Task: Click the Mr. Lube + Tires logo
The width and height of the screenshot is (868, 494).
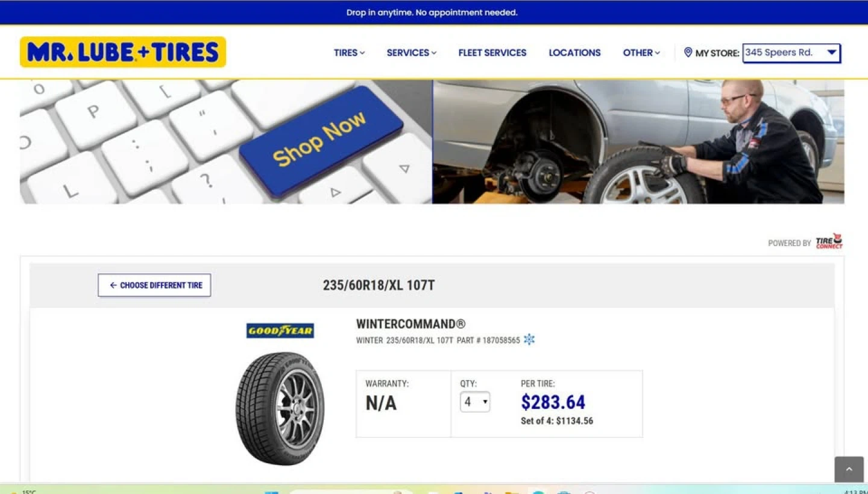Action: click(123, 52)
